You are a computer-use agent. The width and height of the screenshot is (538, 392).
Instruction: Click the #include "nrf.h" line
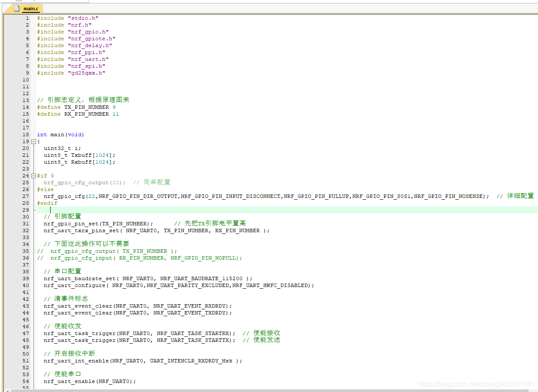point(64,25)
